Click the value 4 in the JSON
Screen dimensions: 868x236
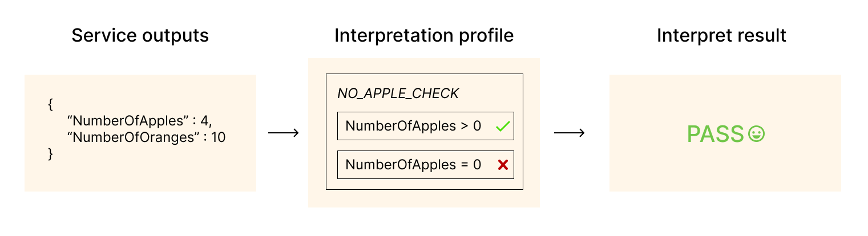coord(204,121)
